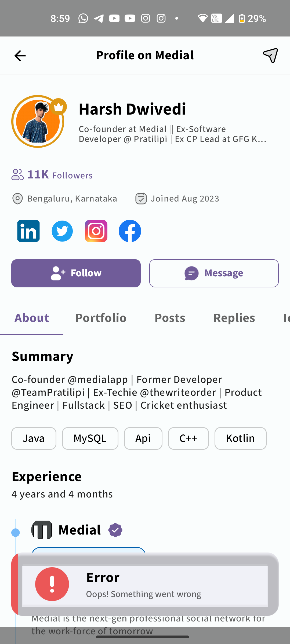Share profile via paper plane icon

(270, 56)
